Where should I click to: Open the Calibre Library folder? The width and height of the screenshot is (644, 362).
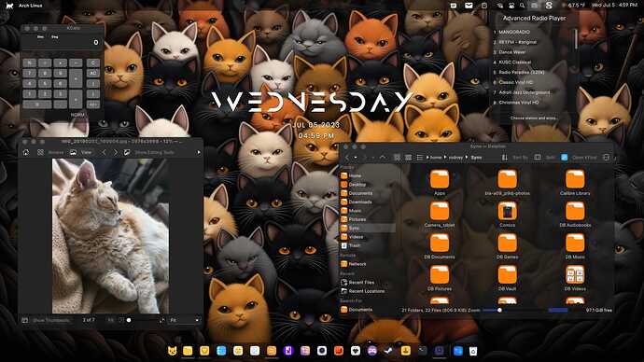(575, 183)
